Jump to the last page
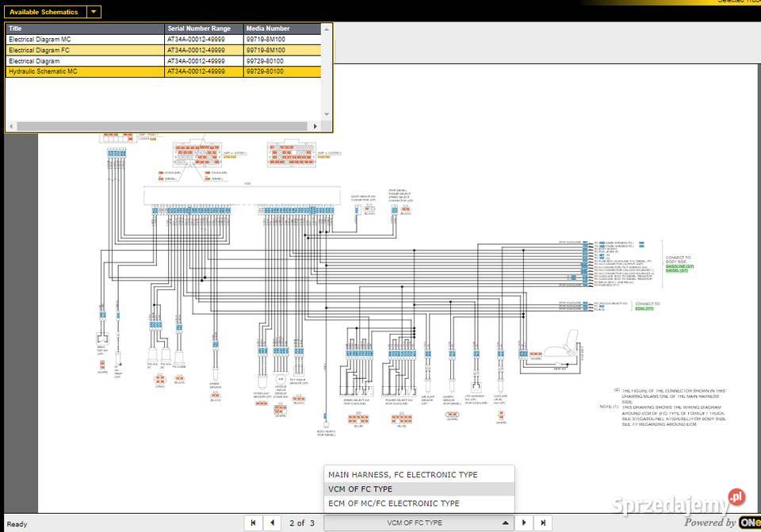Screen dimensions: 761x532 pyautogui.click(x=543, y=522)
